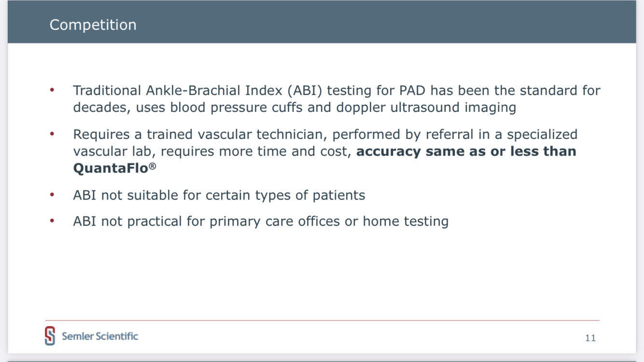Click the phrase 'specialized vascular lab'
Screen dimensions: 644x362
coord(542,134)
